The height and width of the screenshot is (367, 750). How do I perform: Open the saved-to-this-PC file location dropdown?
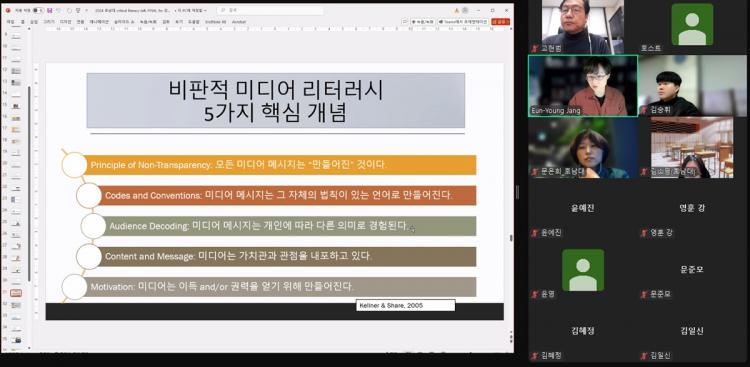(x=191, y=11)
